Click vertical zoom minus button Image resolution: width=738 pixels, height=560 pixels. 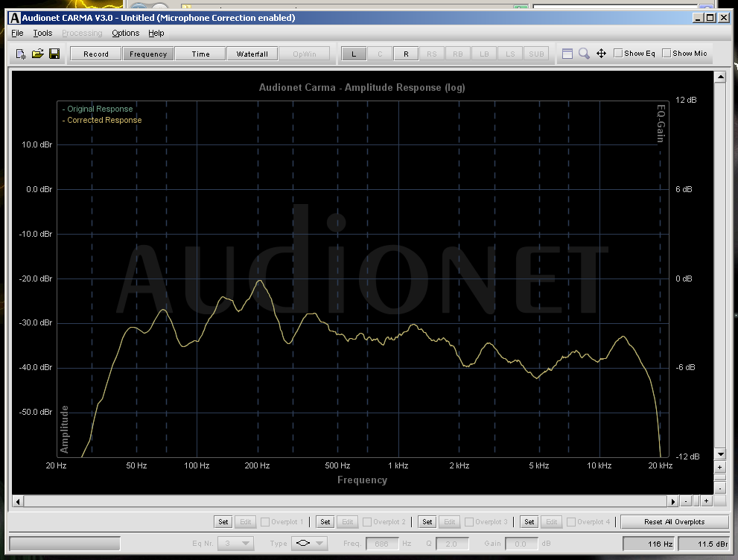[720, 489]
